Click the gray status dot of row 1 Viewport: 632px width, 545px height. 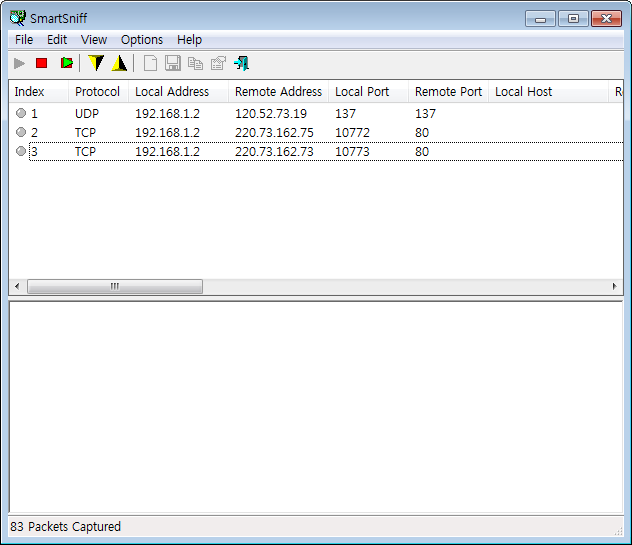click(21, 113)
